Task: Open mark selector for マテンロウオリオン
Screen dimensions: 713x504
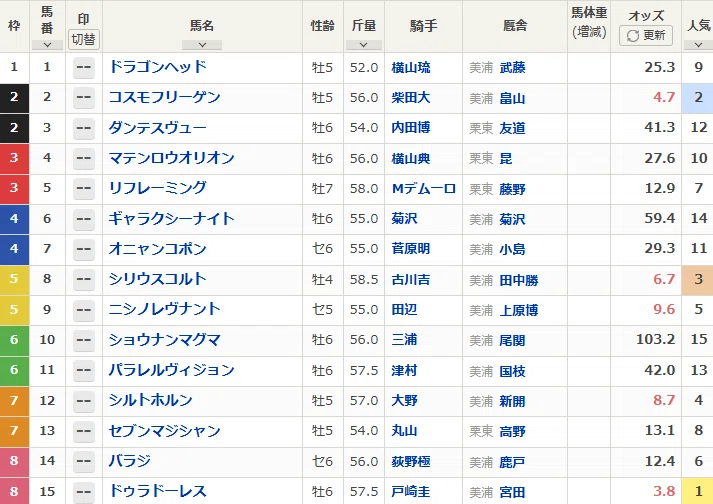Action: pyautogui.click(x=84, y=158)
